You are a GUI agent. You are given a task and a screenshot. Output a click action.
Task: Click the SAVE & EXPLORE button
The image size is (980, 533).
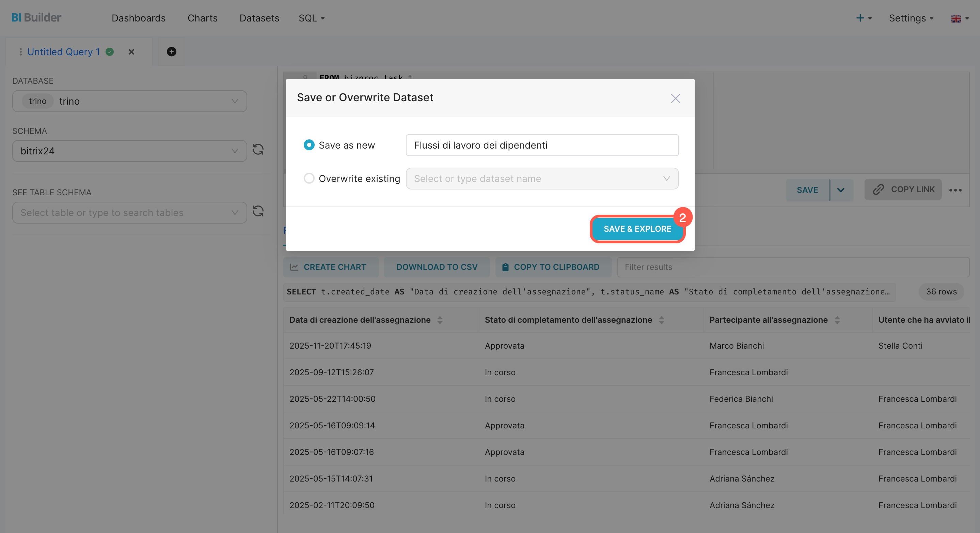(637, 229)
